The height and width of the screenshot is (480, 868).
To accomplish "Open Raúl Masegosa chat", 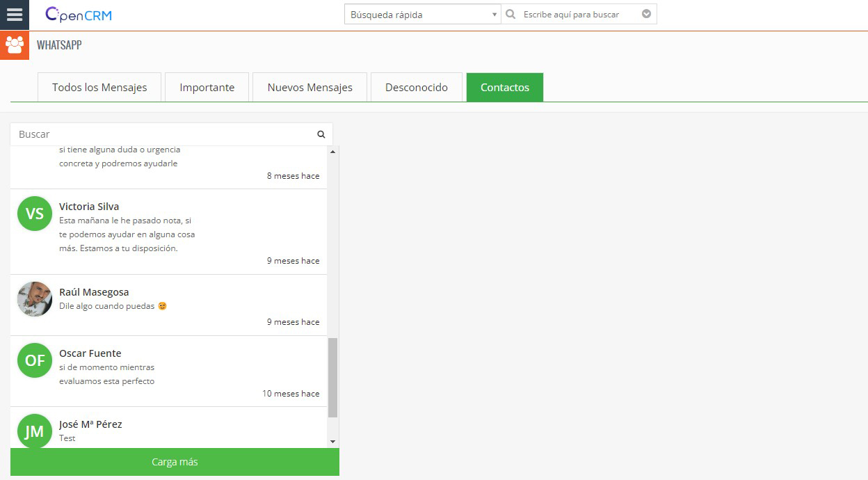I will tap(168, 305).
